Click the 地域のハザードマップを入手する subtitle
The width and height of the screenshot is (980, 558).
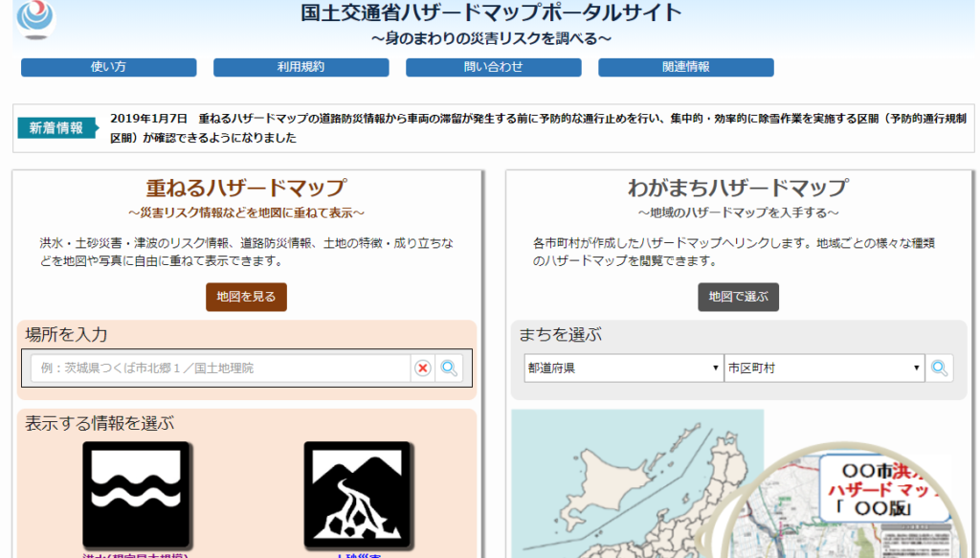tap(738, 212)
